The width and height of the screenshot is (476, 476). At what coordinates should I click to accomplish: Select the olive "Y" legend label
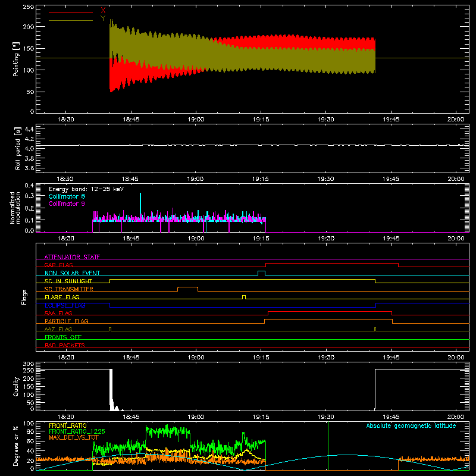[x=103, y=18]
